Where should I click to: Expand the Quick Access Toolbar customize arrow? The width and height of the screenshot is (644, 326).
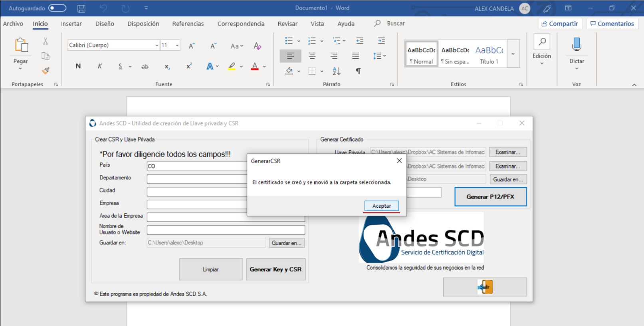[146, 8]
